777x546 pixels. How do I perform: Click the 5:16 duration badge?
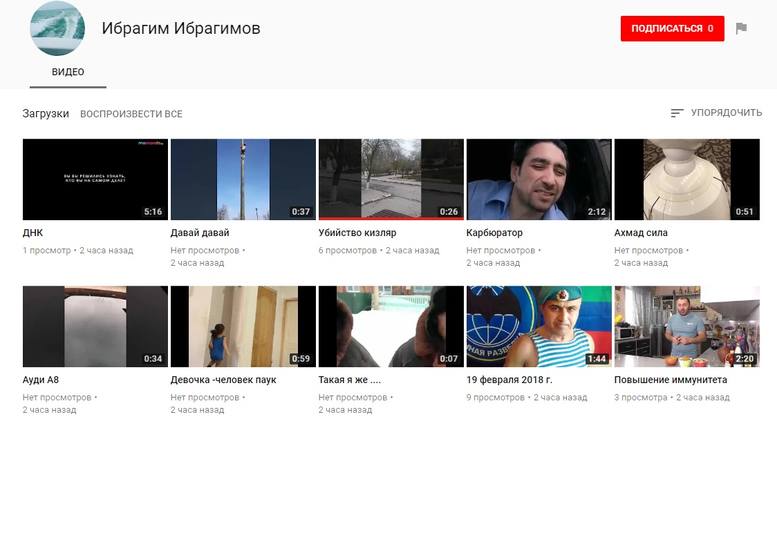[x=153, y=212]
